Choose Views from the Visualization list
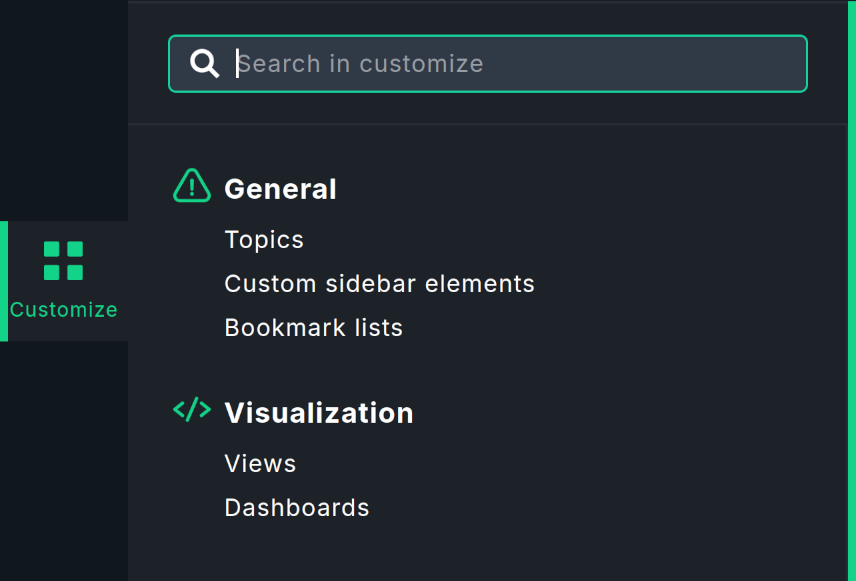Screen dimensions: 856x581 [x=260, y=464]
